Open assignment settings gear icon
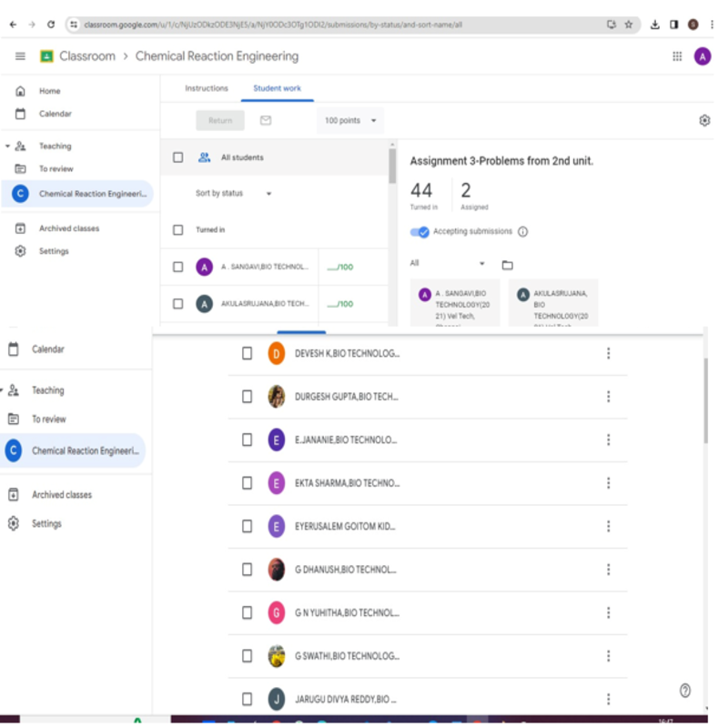Image resolution: width=728 pixels, height=728 pixels. [x=704, y=120]
